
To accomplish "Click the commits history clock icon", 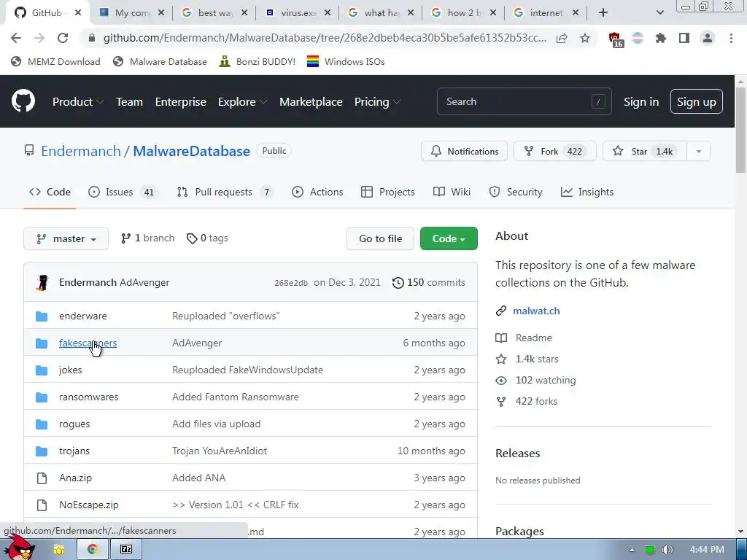I will 398,283.
